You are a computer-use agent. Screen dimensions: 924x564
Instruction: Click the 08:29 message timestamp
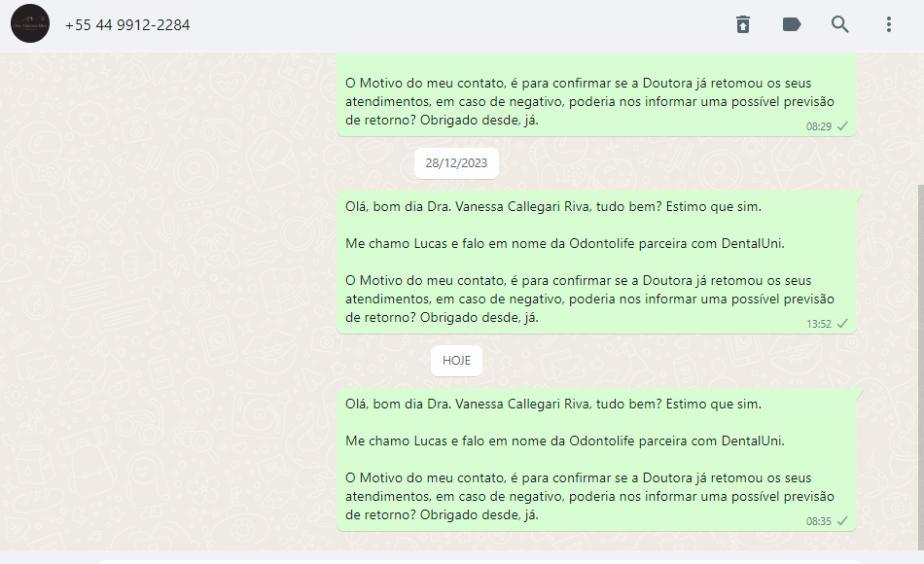[819, 126]
